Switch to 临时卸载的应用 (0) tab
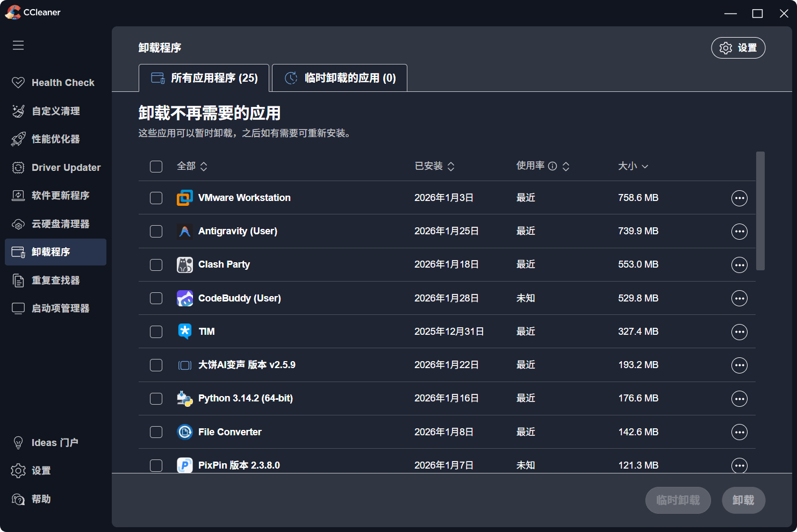 tap(340, 78)
